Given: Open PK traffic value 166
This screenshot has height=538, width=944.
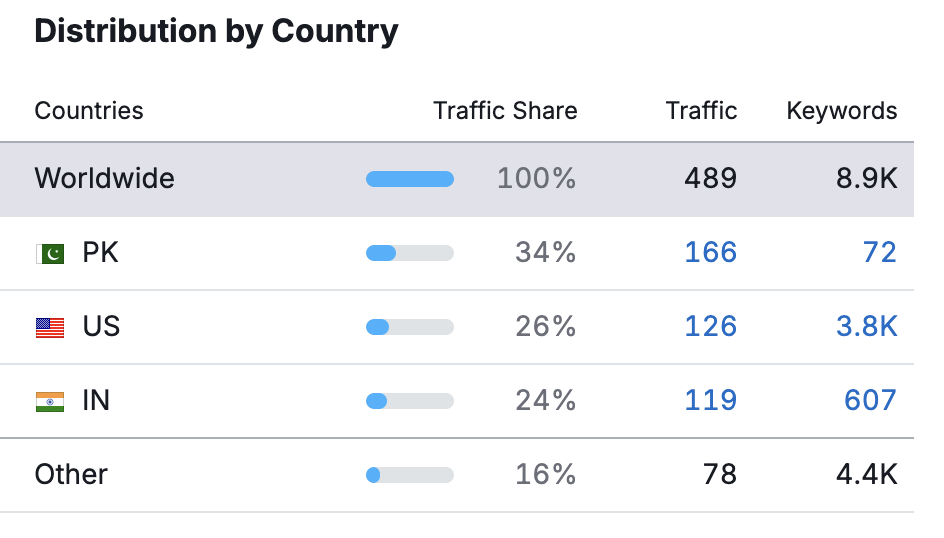Looking at the screenshot, I should coord(710,253).
